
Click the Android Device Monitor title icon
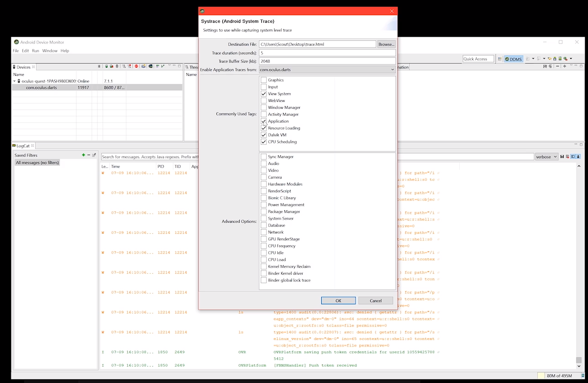16,42
